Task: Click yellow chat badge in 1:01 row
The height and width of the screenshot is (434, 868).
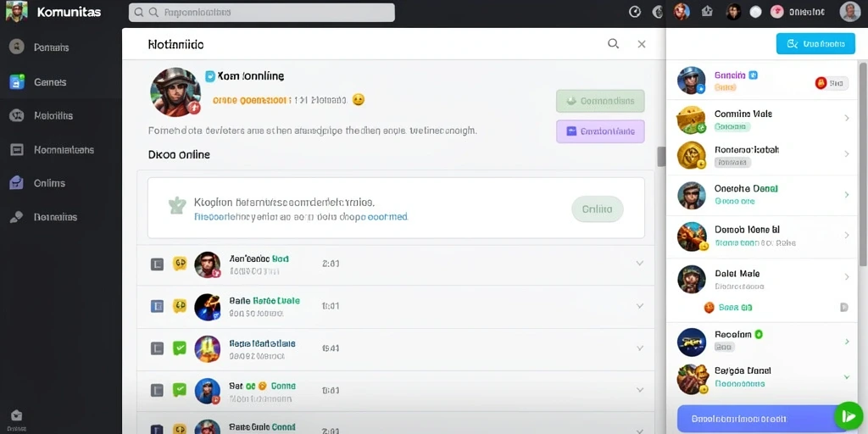Action: point(180,305)
